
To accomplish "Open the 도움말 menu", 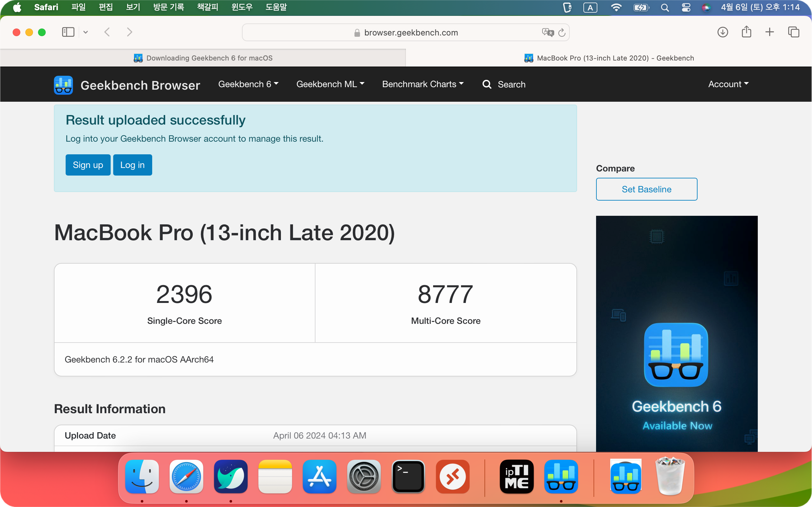I will (276, 7).
